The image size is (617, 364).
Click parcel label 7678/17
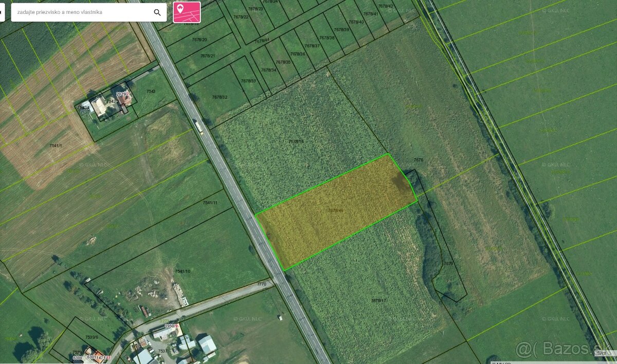point(378,300)
